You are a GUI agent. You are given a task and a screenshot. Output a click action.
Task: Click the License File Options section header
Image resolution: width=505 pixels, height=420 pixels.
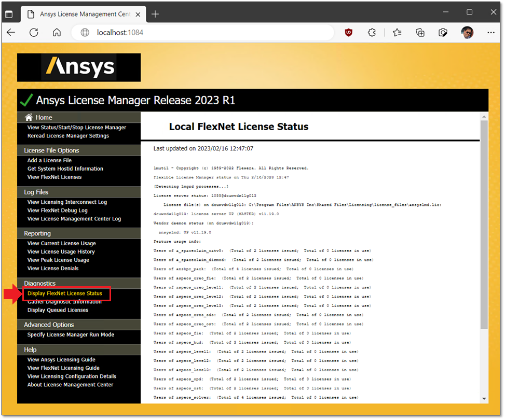coord(79,150)
